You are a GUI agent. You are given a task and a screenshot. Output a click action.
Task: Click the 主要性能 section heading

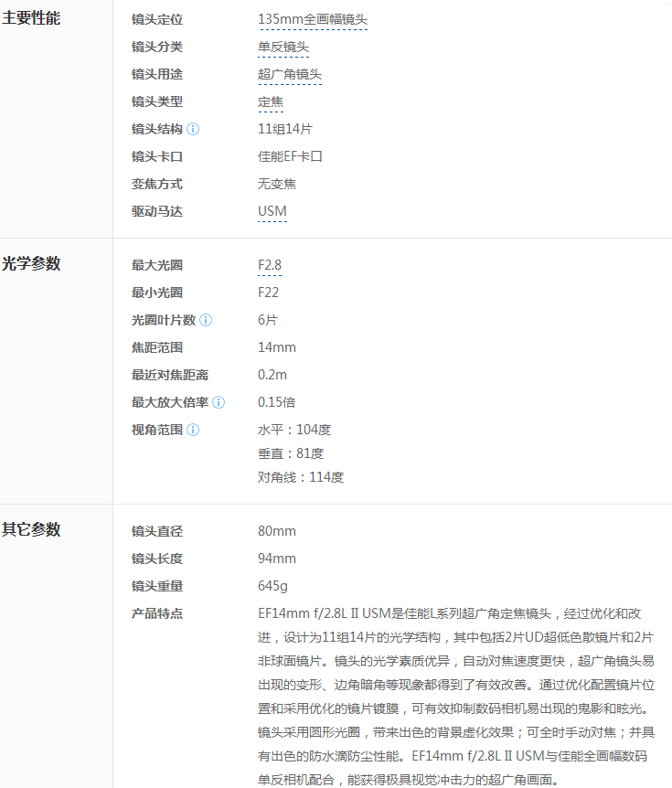click(31, 17)
